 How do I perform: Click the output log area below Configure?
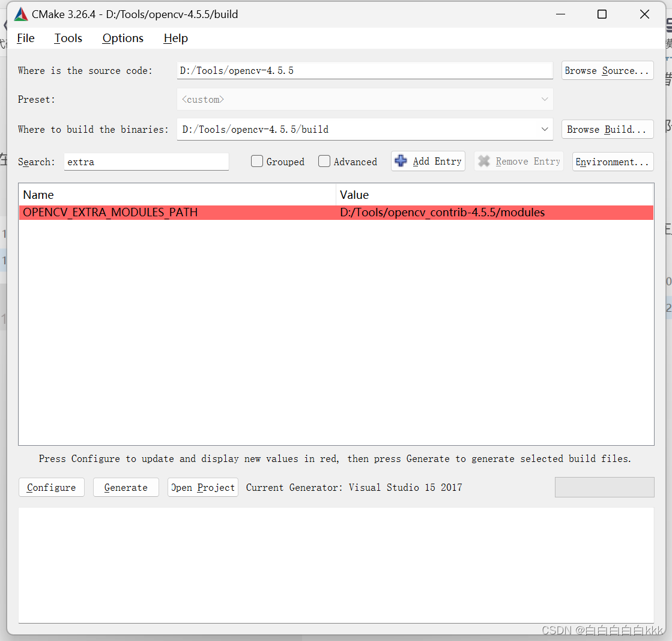(336, 565)
